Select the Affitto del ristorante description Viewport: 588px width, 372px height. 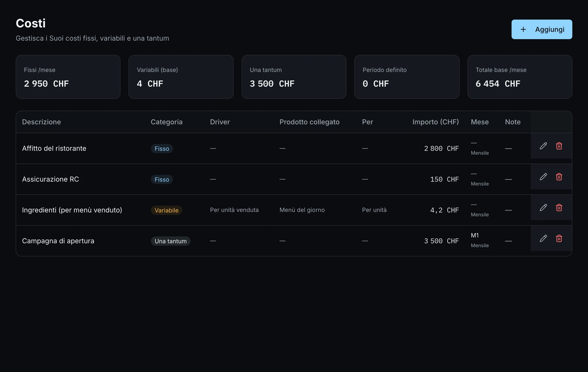54,148
